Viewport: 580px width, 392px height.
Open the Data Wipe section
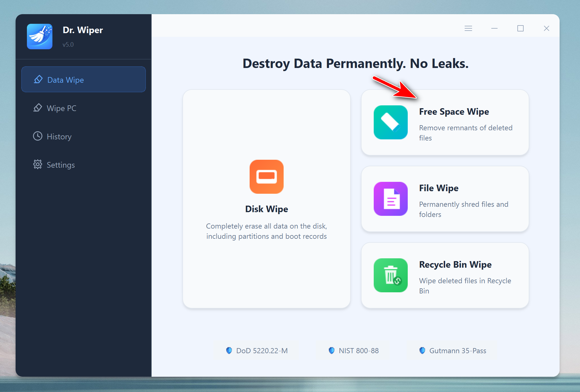tap(84, 80)
